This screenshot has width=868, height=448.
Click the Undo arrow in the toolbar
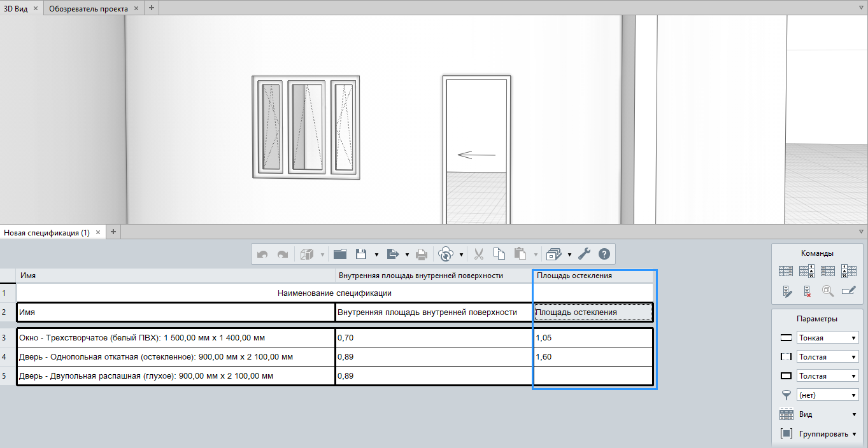click(262, 255)
